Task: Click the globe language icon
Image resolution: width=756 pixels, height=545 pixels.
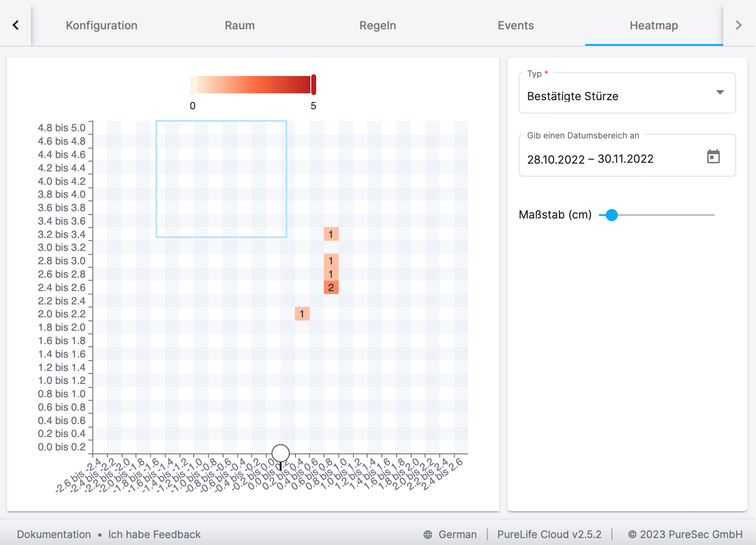Action: [428, 535]
